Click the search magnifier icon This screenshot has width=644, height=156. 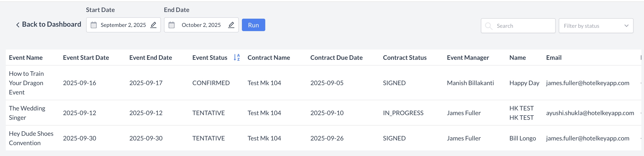(488, 26)
